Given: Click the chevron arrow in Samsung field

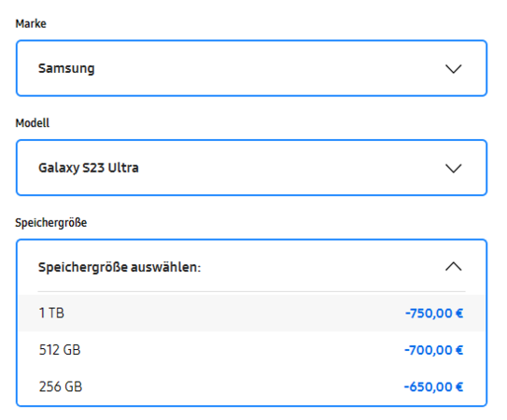Looking at the screenshot, I should pyautogui.click(x=454, y=69).
